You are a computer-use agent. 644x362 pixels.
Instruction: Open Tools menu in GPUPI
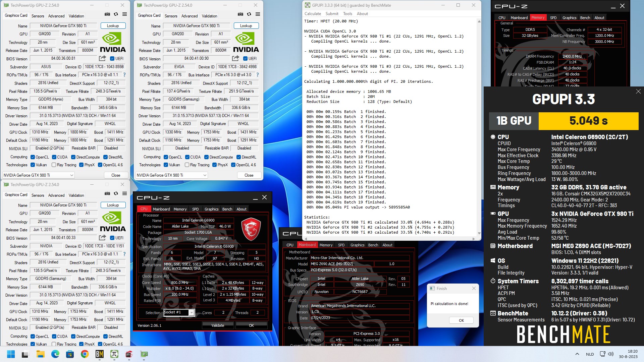click(347, 14)
